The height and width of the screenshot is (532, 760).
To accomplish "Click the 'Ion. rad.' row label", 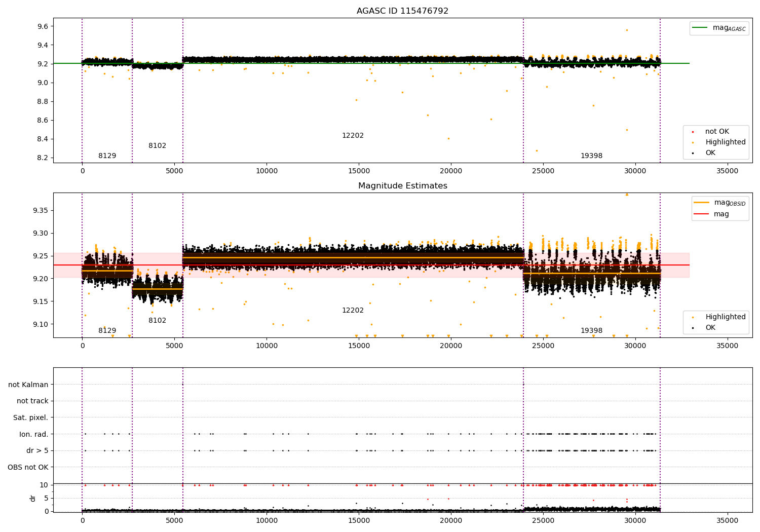I will click(x=34, y=434).
